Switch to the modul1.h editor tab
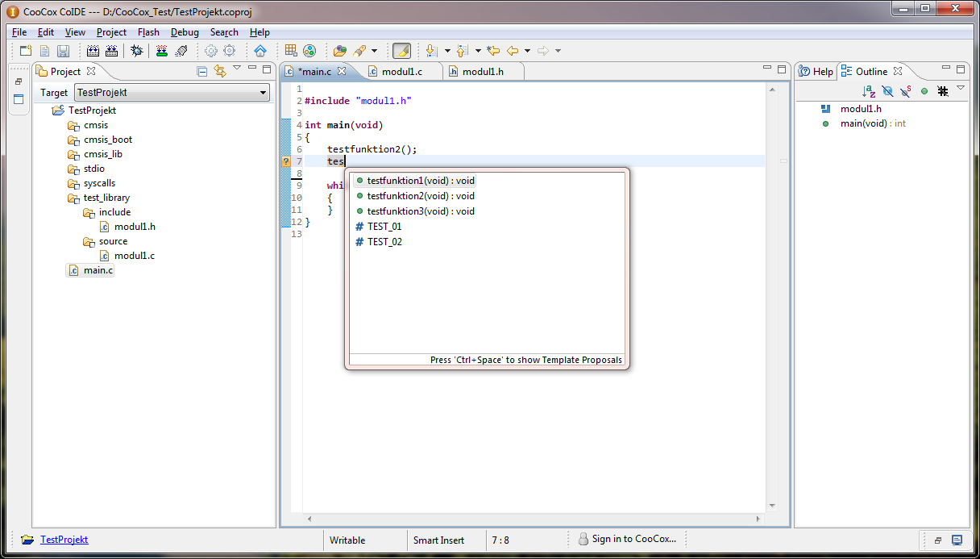Screen dimensions: 980x559 click(482, 72)
